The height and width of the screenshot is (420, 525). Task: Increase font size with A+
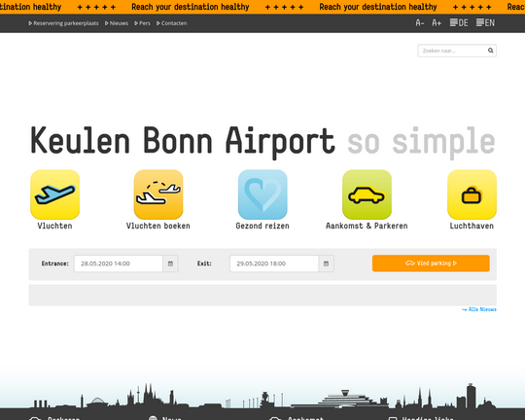click(x=437, y=23)
